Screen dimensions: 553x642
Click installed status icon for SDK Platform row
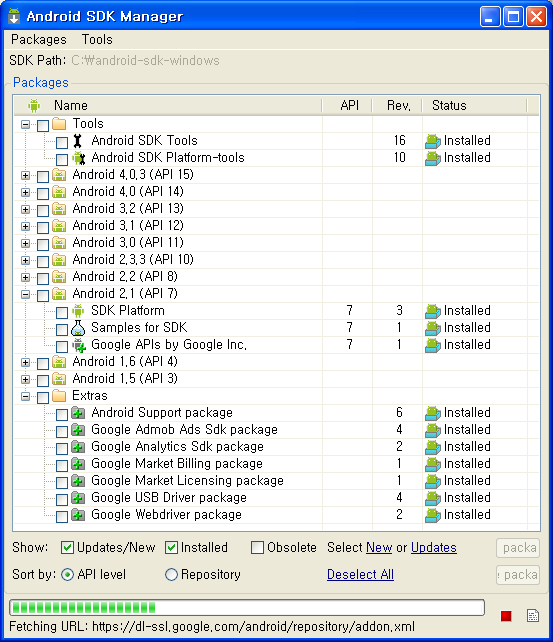click(x=433, y=311)
